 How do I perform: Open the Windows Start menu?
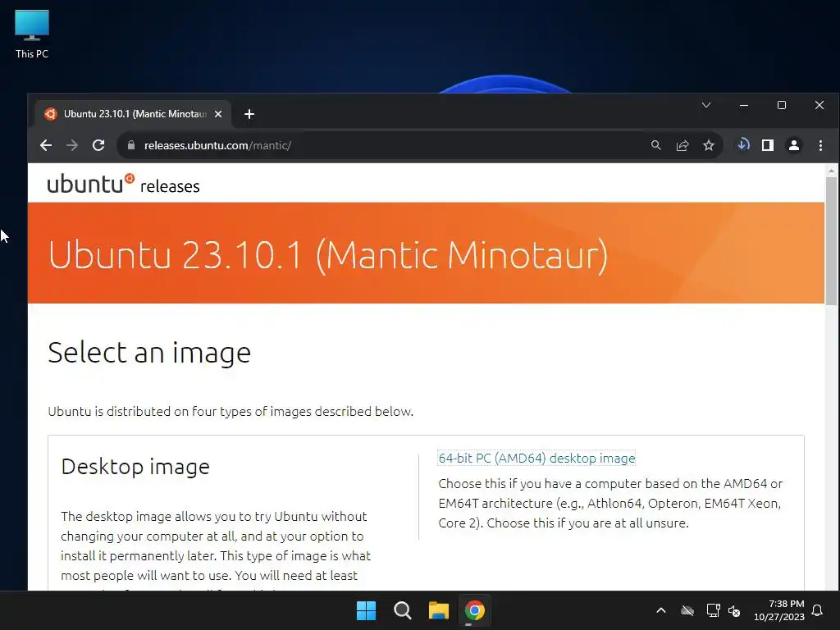(x=367, y=610)
